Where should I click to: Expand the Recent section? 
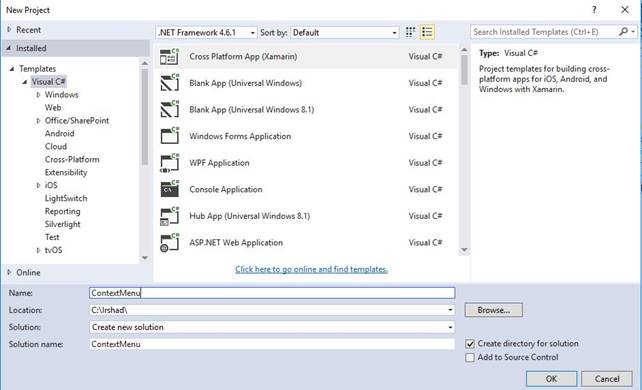pos(9,29)
